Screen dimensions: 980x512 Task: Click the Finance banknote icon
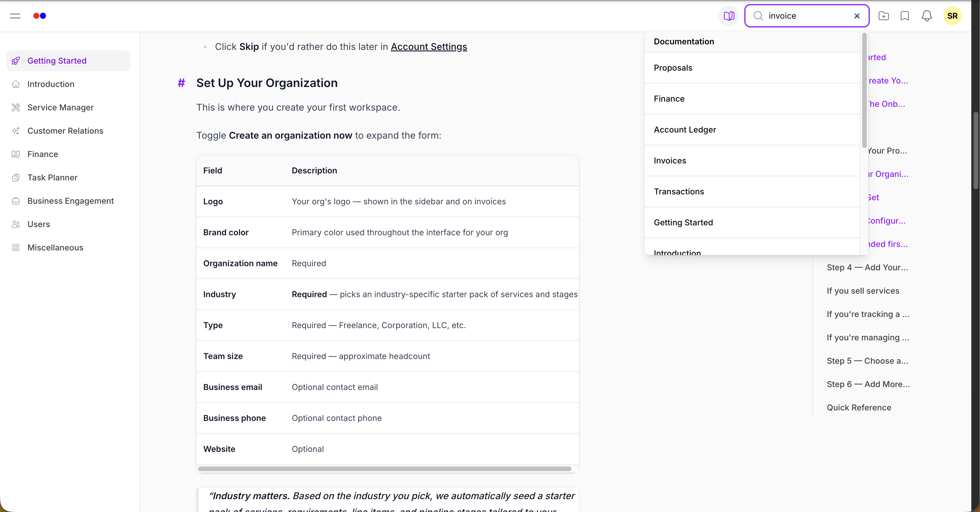(15, 154)
